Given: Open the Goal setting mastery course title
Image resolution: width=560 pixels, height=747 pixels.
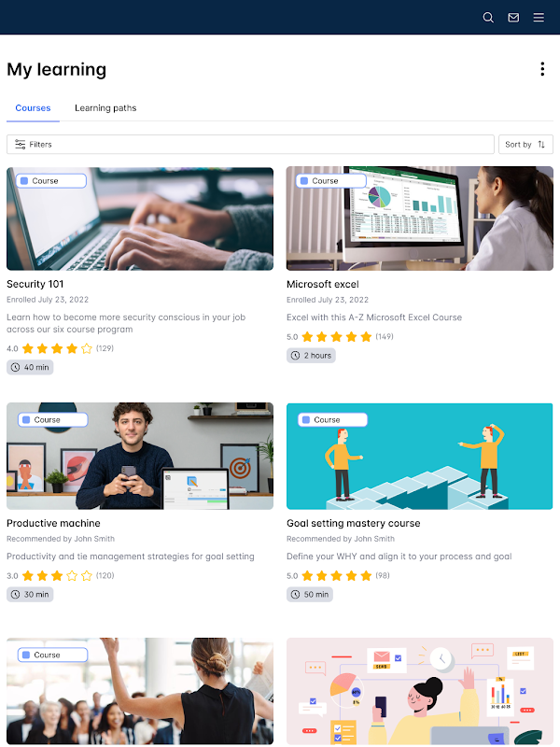Looking at the screenshot, I should [x=354, y=523].
